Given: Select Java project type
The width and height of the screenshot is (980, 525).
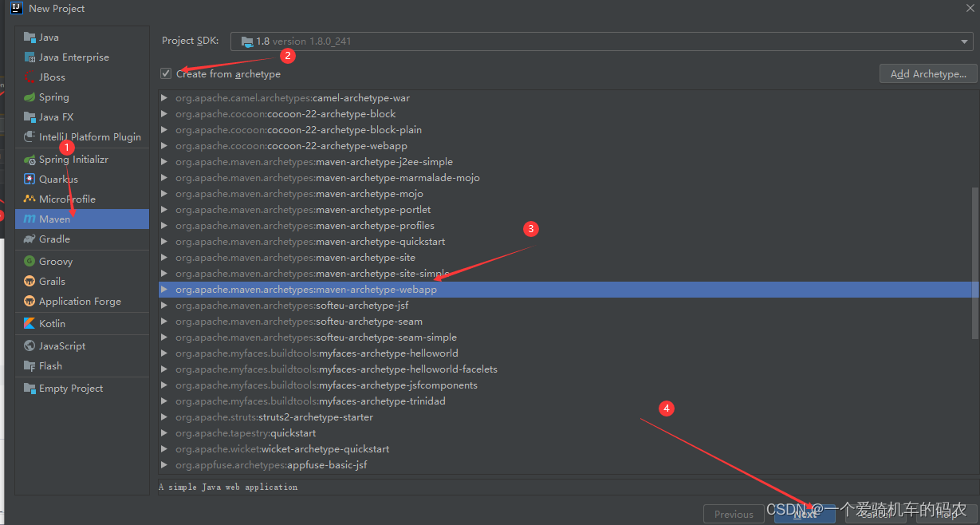Looking at the screenshot, I should click(x=82, y=37).
